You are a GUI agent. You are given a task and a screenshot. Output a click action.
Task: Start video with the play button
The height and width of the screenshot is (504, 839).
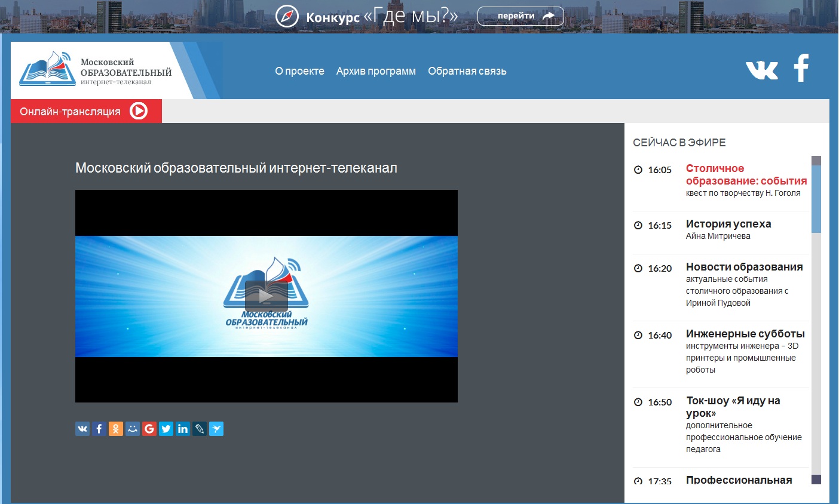pos(267,296)
